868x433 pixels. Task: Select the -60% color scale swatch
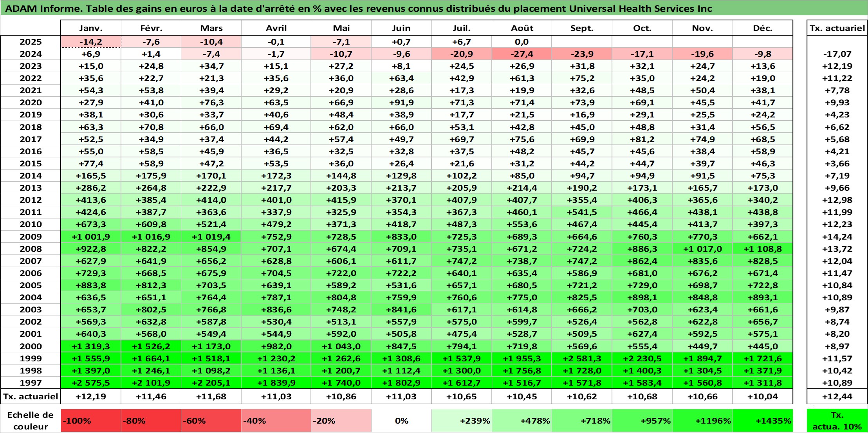tap(211, 421)
